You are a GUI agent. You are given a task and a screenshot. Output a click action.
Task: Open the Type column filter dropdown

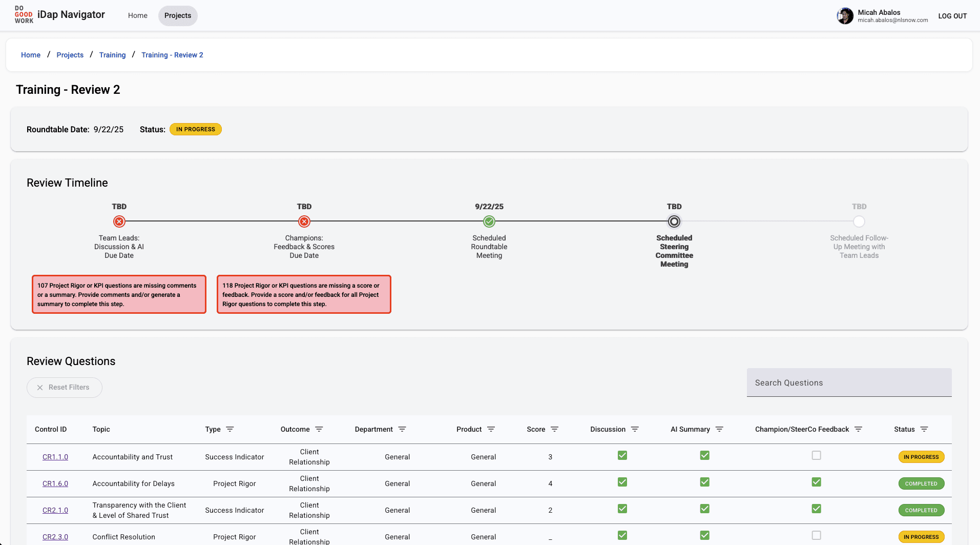[x=230, y=429]
